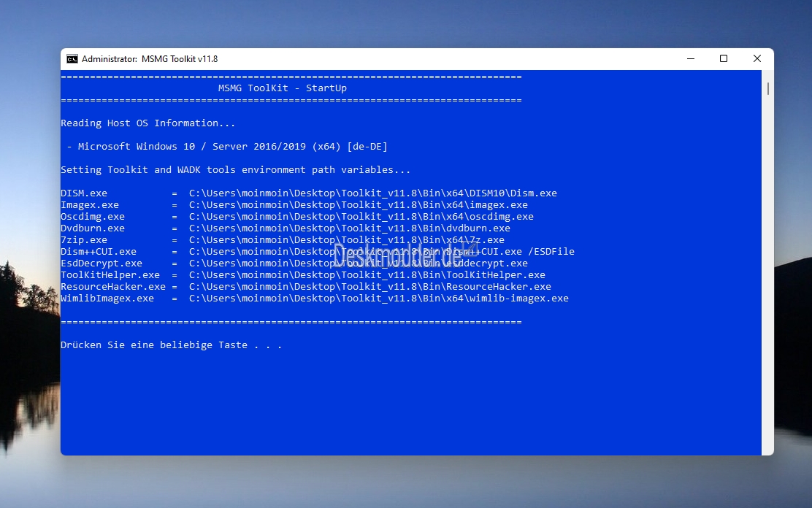Click the 'Drücken Sie eine beliebige Taste' prompt
The width and height of the screenshot is (812, 508).
[171, 345]
